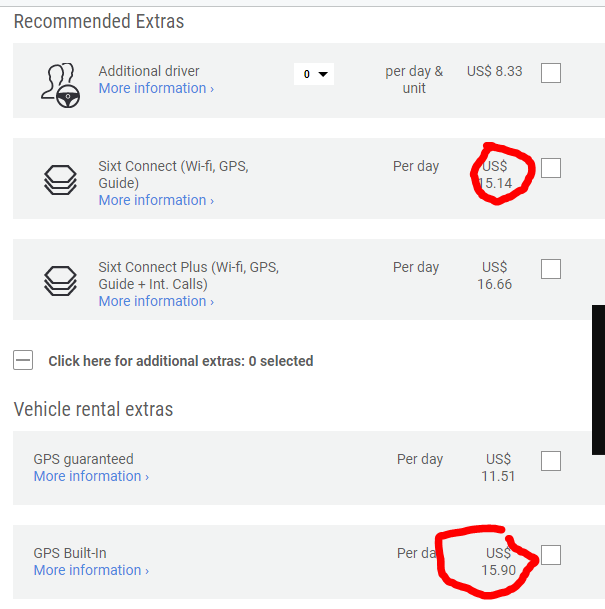Click the Additional driver steering wheel icon
Viewport: 605px width, 609px height.
[x=60, y=81]
